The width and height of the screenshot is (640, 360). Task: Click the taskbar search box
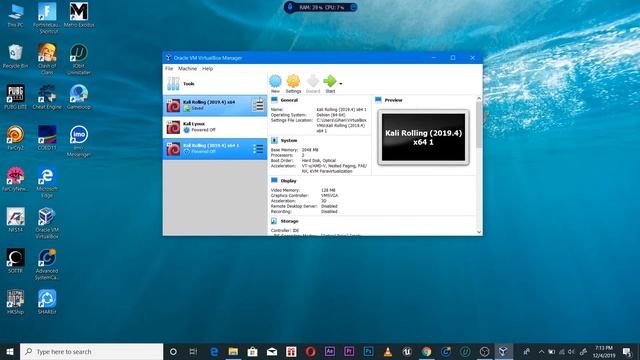point(91,351)
